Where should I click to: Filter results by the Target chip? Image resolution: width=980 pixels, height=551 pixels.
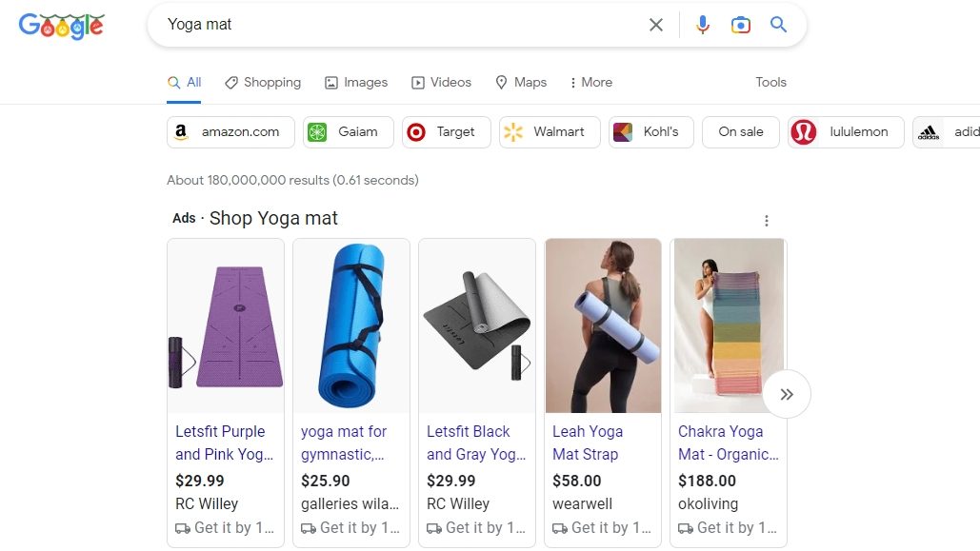point(446,132)
